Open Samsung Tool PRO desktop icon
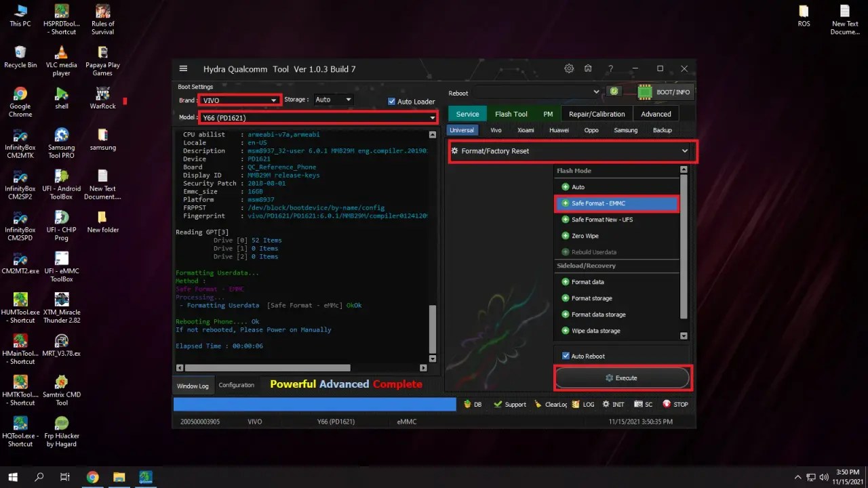This screenshot has width=868, height=488. coord(62,143)
